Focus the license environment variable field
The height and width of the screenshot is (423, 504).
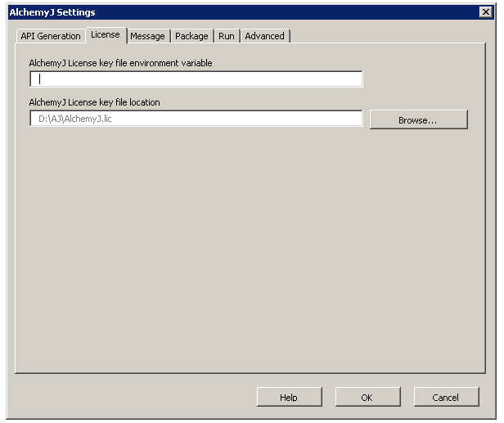click(196, 79)
